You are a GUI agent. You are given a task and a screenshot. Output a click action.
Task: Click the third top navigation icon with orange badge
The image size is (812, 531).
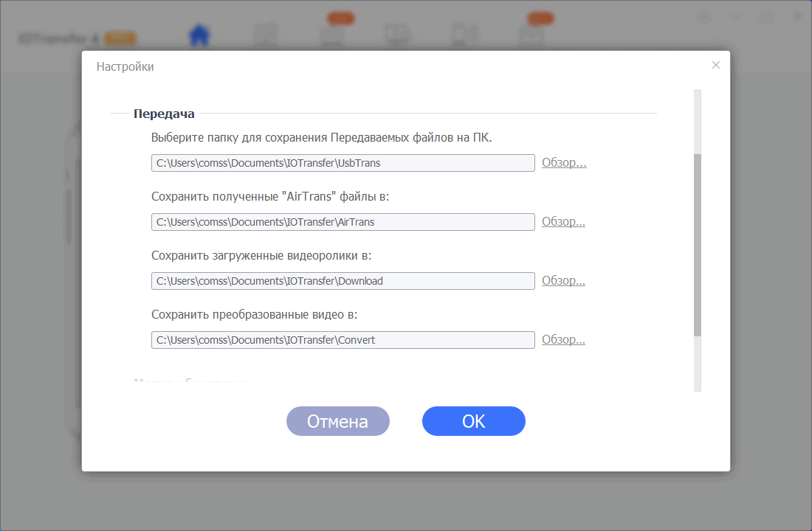(x=331, y=35)
